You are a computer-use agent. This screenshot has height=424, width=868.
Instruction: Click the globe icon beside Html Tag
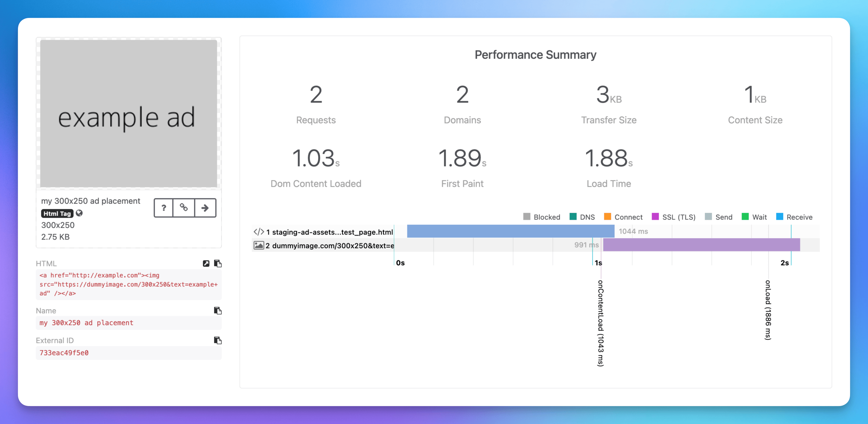tap(79, 213)
